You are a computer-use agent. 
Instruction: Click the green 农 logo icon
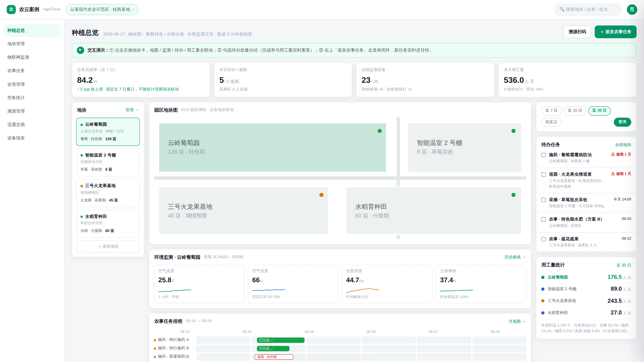11,10
